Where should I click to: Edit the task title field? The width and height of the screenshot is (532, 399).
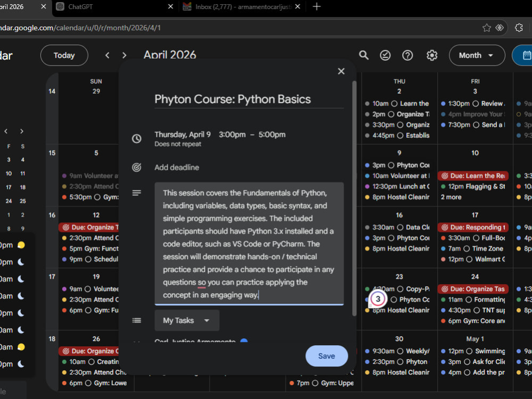(249, 99)
